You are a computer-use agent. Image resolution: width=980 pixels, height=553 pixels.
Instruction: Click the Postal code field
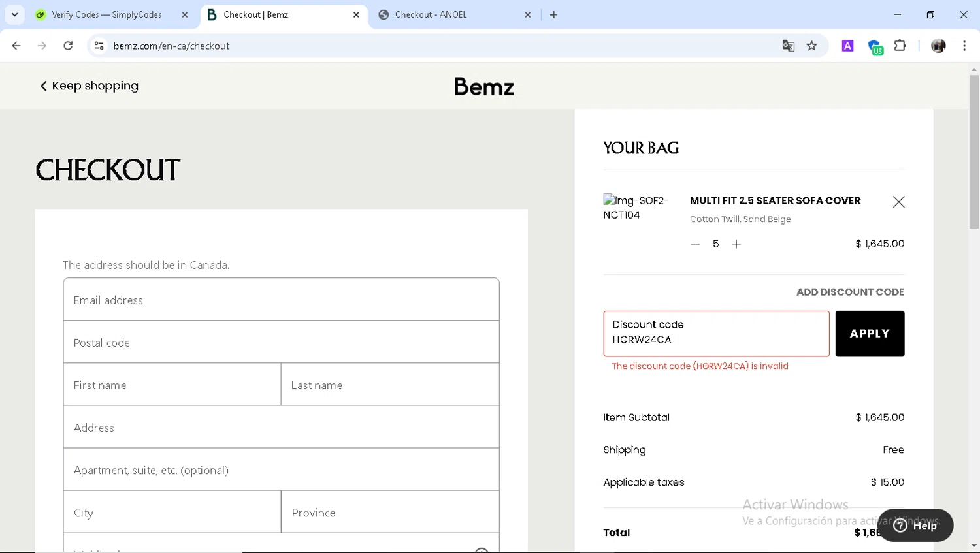(x=281, y=342)
